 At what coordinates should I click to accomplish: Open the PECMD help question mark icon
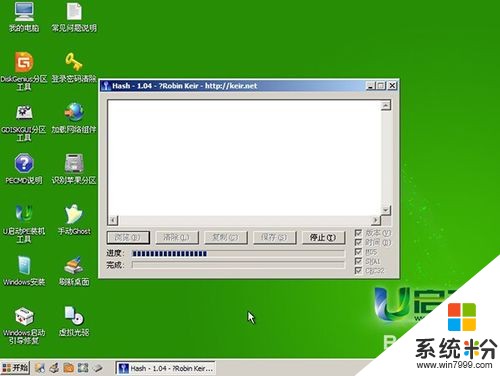tap(24, 163)
